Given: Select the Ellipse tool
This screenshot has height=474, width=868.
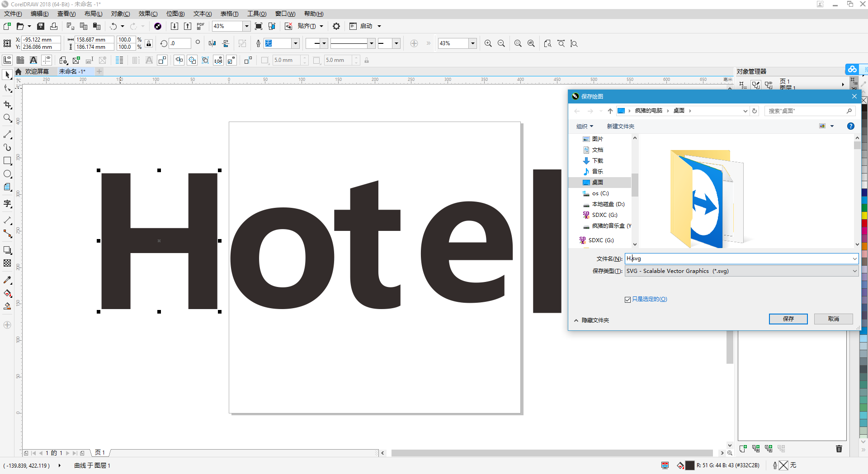Looking at the screenshot, I should tap(7, 174).
